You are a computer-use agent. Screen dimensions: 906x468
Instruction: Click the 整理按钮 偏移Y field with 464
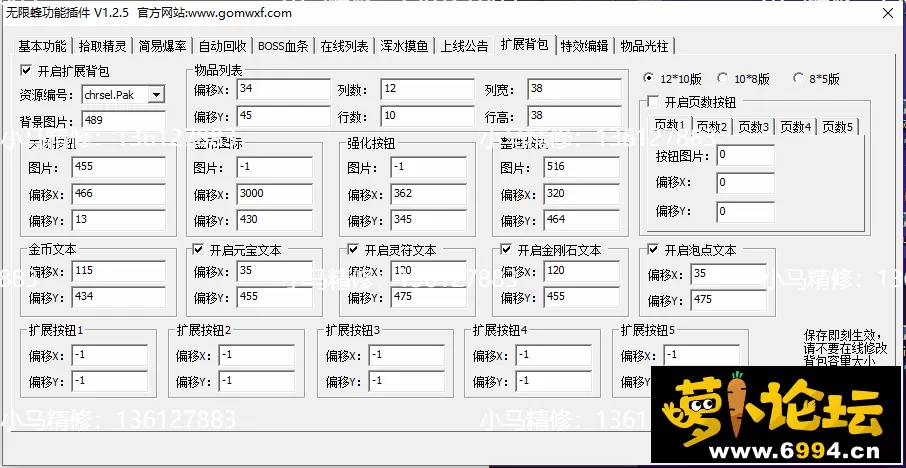(581, 220)
